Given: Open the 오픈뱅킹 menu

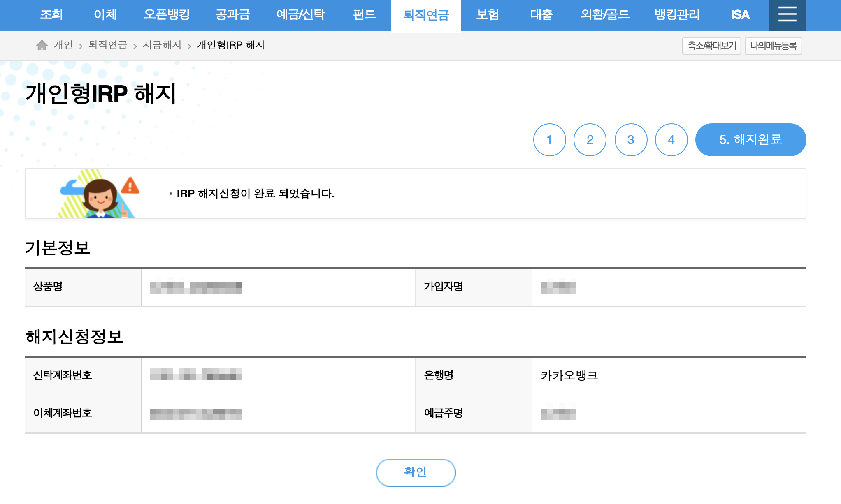Looking at the screenshot, I should click(x=166, y=15).
